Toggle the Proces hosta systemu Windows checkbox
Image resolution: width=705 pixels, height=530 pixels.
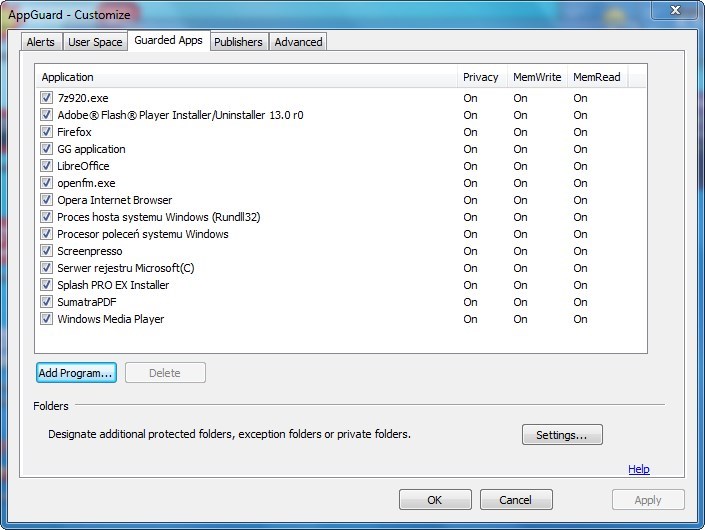click(46, 217)
